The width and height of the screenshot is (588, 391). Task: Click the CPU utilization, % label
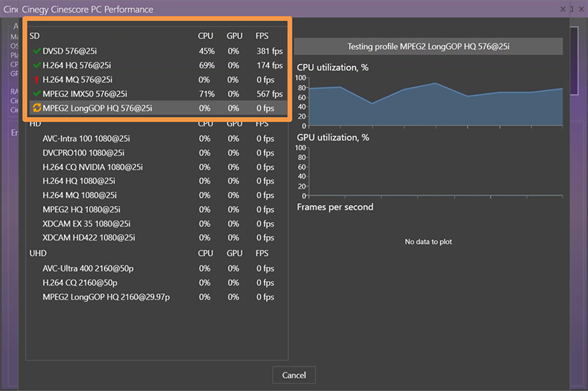click(x=333, y=68)
